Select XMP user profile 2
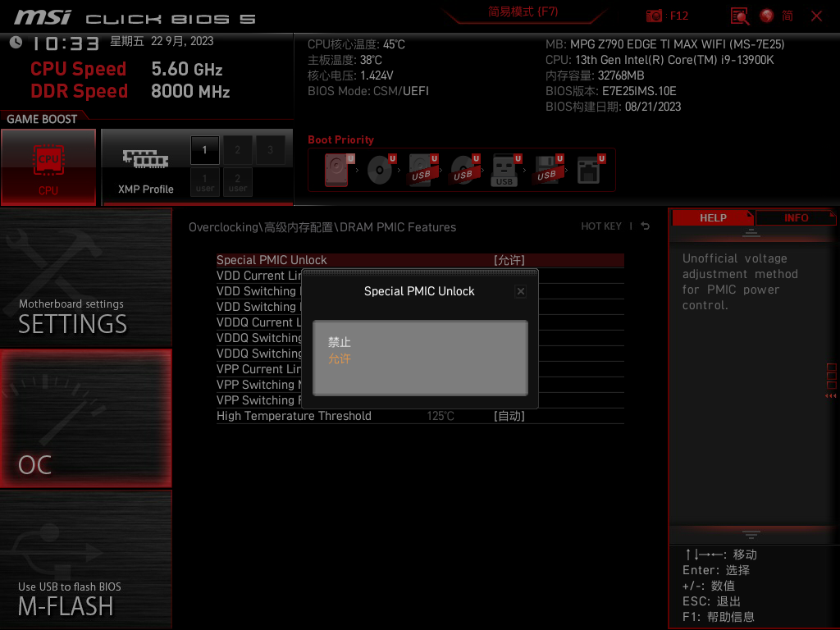This screenshot has width=840, height=630. [237, 182]
